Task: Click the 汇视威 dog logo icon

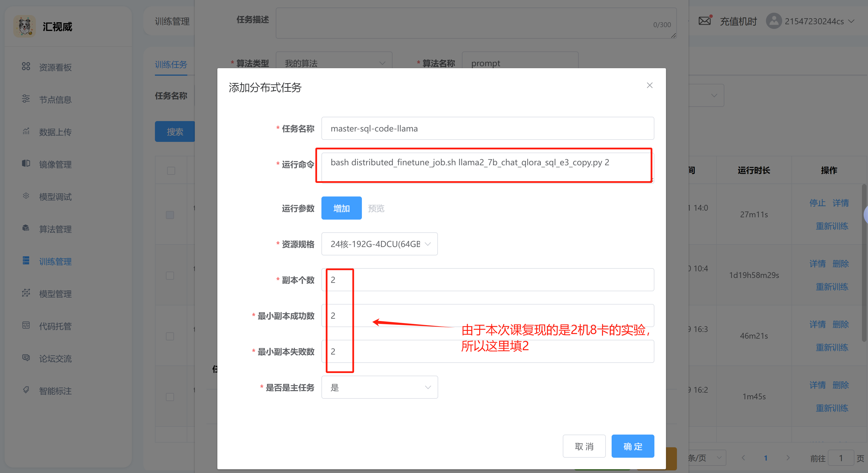Action: (24, 26)
